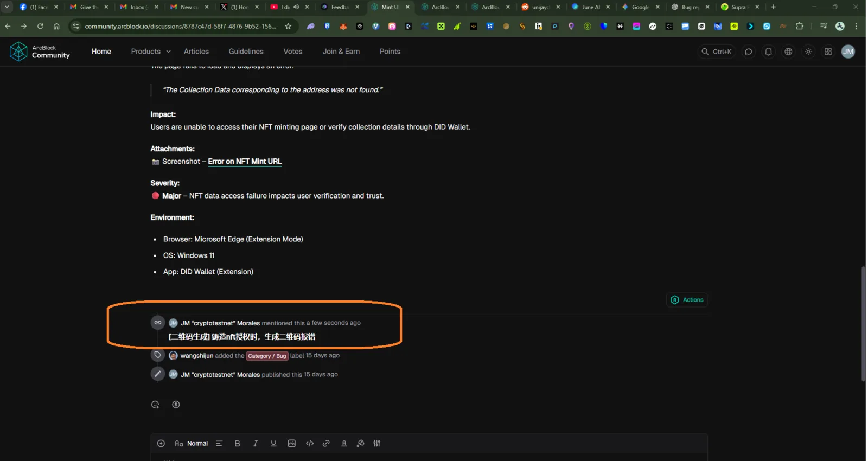
Task: Switch to the Supra browser tab
Action: (740, 7)
